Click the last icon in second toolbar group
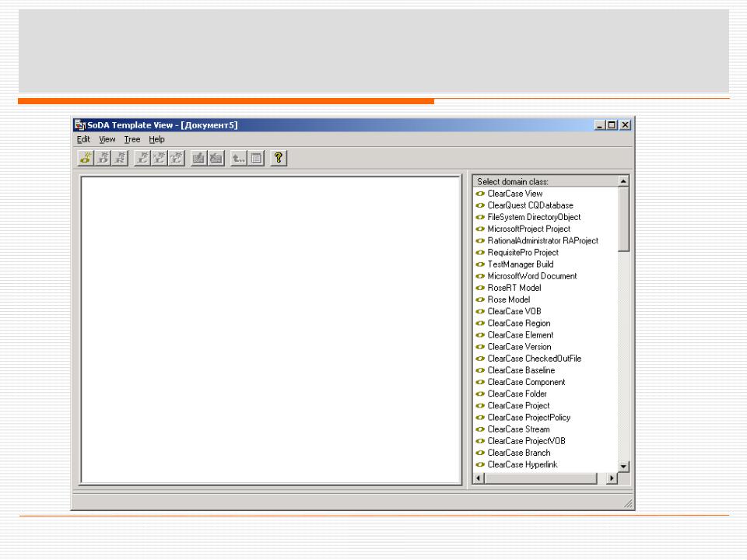 coord(177,158)
